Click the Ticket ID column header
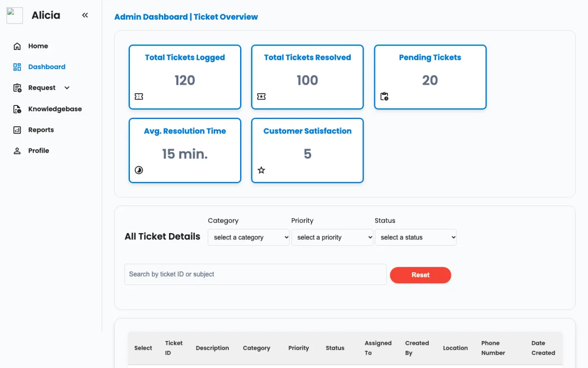Viewport: 588px width, 368px height. click(173, 348)
